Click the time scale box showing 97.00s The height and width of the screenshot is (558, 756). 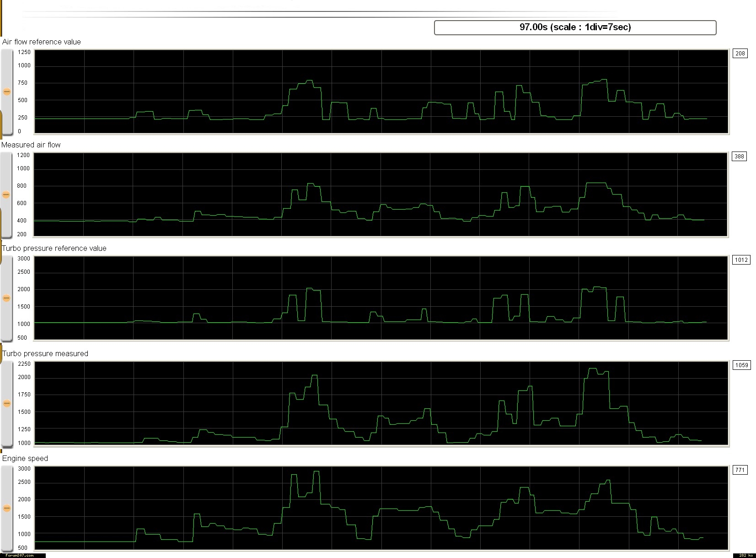coord(575,27)
